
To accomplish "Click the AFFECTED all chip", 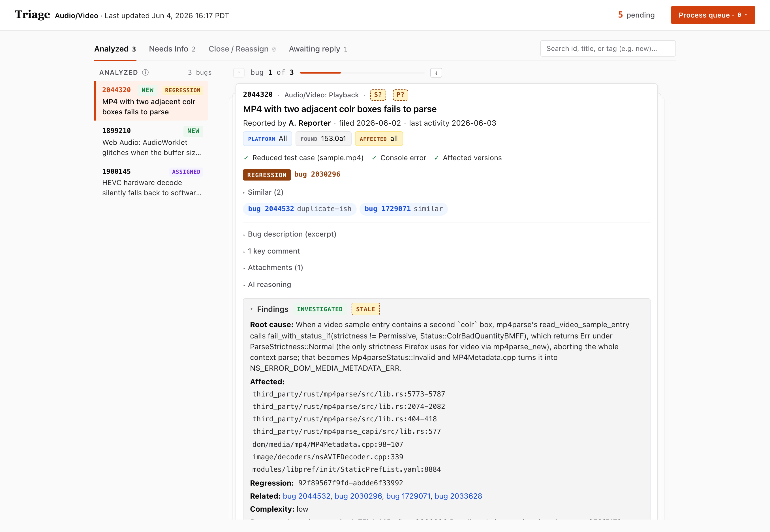I will (x=379, y=139).
